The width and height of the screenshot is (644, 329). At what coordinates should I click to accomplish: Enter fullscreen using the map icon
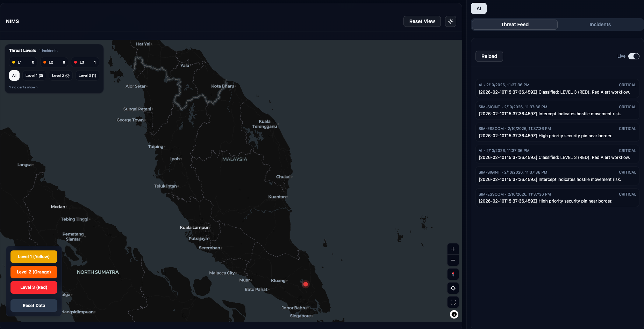453,302
